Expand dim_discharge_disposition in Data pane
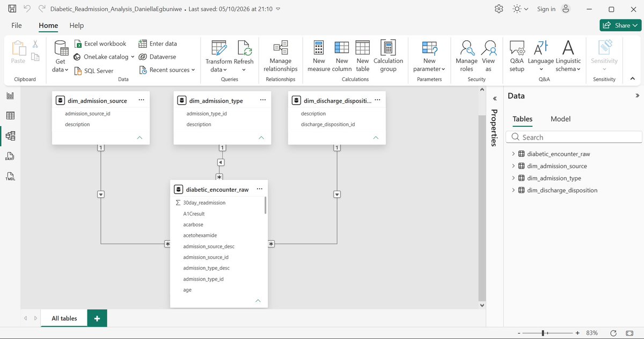The height and width of the screenshot is (339, 644). point(513,190)
